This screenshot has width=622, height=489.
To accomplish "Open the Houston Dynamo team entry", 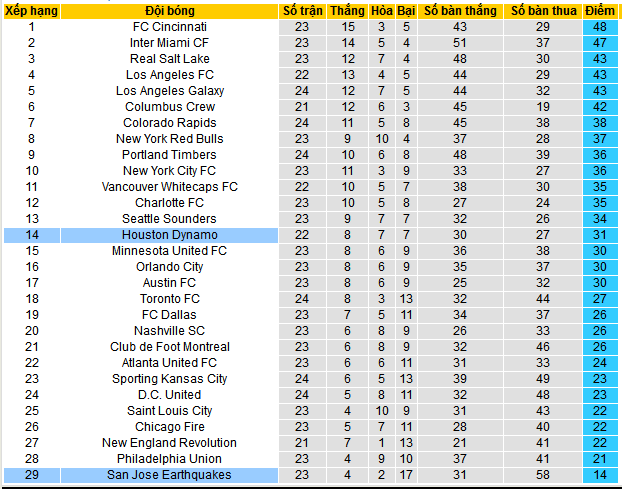I will pyautogui.click(x=169, y=235).
